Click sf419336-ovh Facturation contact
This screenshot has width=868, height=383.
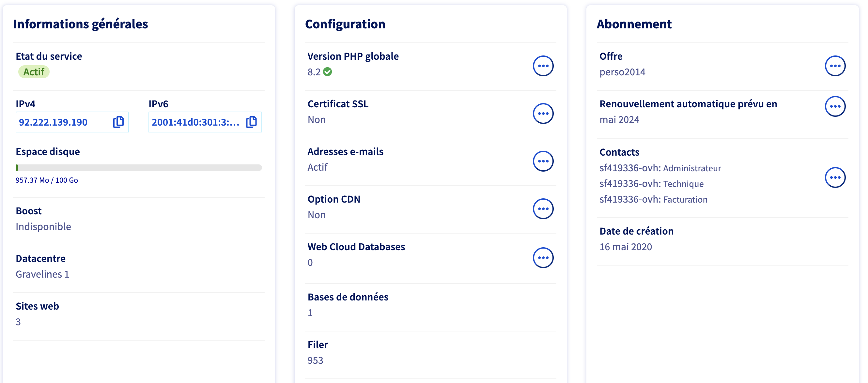[653, 199]
